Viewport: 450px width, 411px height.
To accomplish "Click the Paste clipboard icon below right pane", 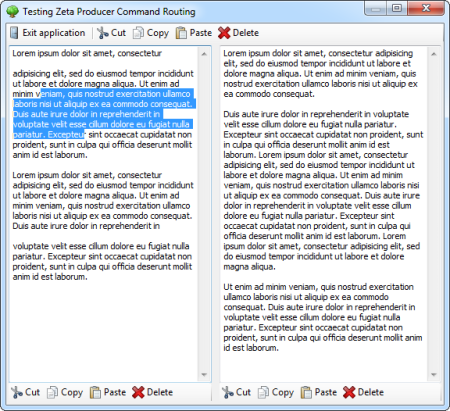I will pos(306,392).
